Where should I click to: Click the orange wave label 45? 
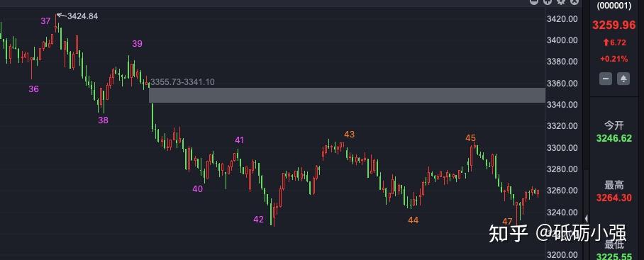(471, 137)
